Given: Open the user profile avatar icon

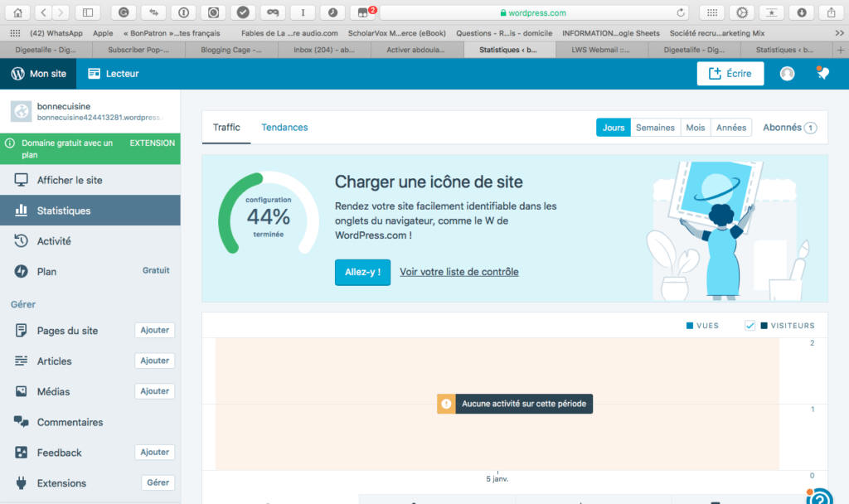Looking at the screenshot, I should pos(788,74).
